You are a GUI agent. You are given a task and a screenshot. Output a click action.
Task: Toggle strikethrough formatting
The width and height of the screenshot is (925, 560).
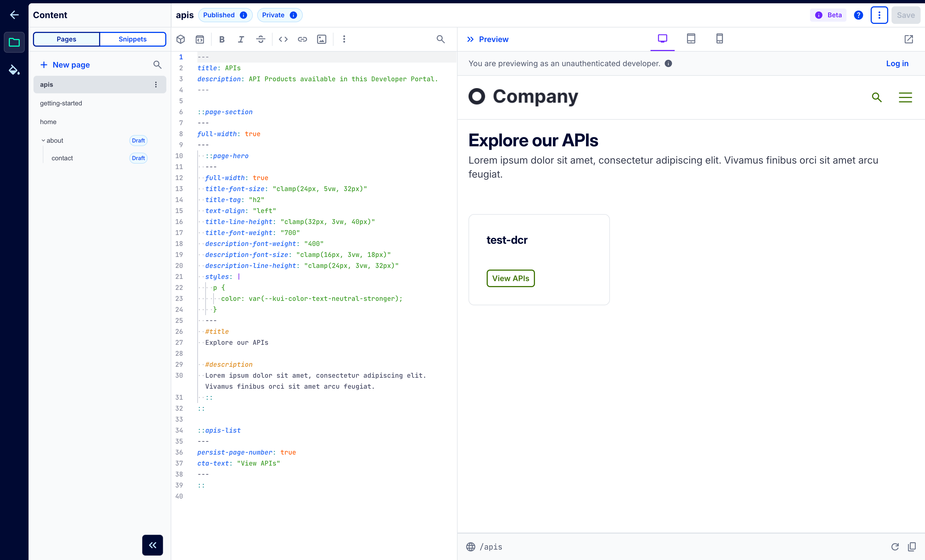pyautogui.click(x=260, y=39)
